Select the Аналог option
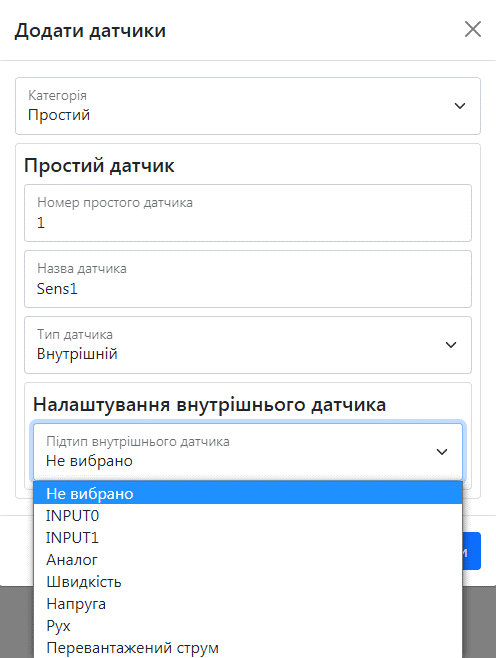 tap(248, 559)
